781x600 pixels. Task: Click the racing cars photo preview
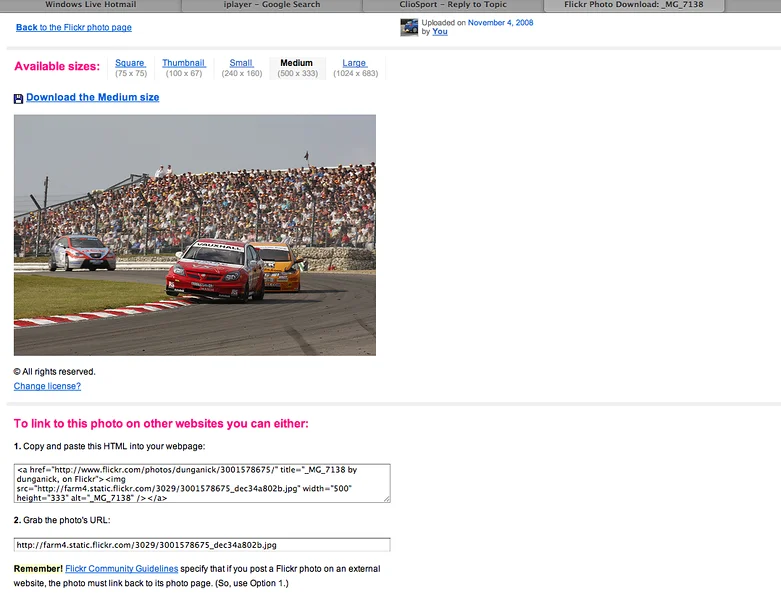pos(195,235)
